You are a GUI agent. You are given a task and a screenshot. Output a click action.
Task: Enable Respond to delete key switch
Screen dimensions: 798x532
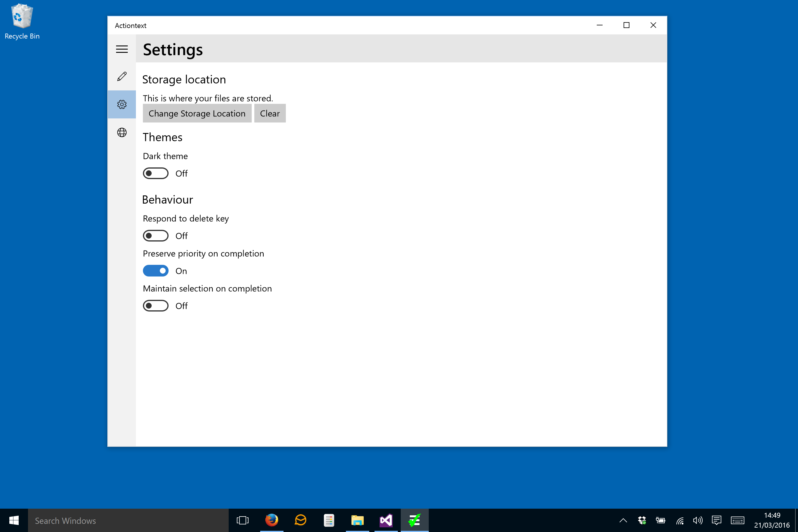pos(155,236)
